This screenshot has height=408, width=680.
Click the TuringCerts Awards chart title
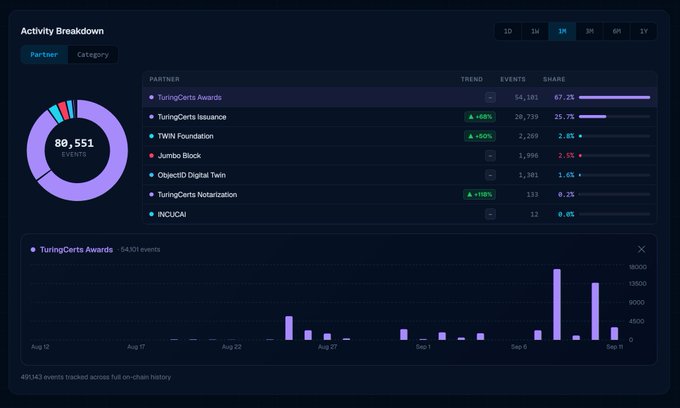click(x=76, y=250)
